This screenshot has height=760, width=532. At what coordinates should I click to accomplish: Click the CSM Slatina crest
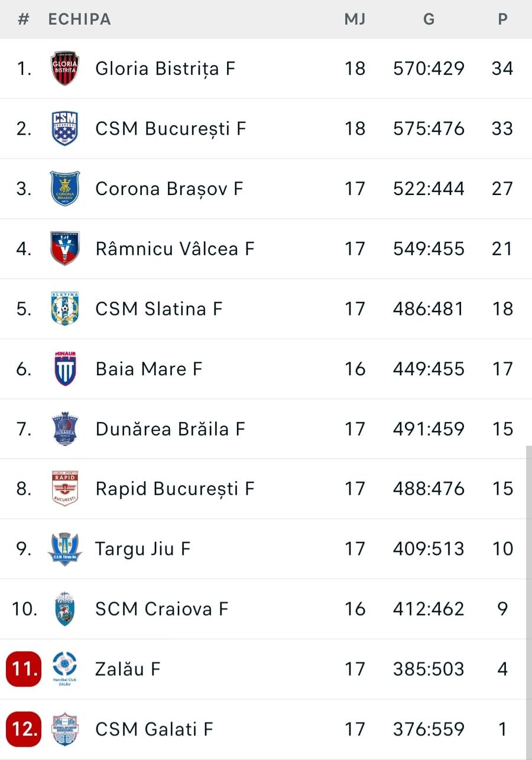65,308
